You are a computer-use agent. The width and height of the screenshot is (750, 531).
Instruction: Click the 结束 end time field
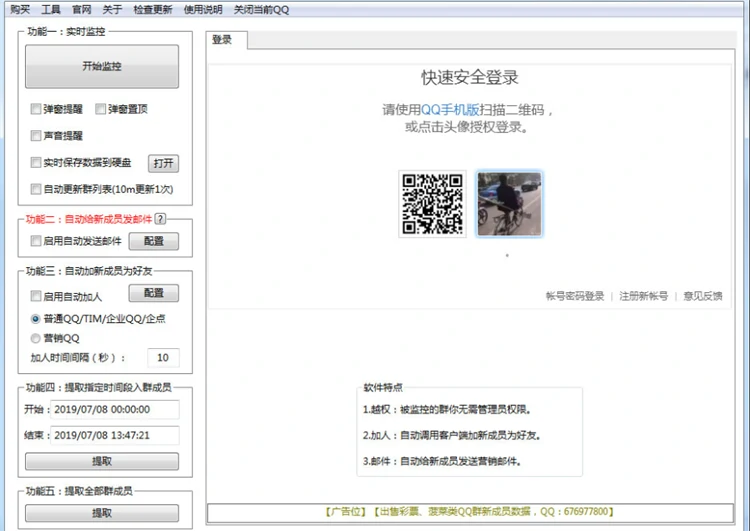click(x=115, y=435)
